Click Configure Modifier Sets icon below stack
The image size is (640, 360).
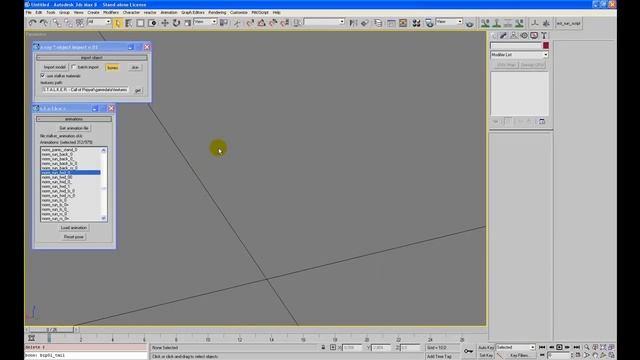[x=542, y=121]
